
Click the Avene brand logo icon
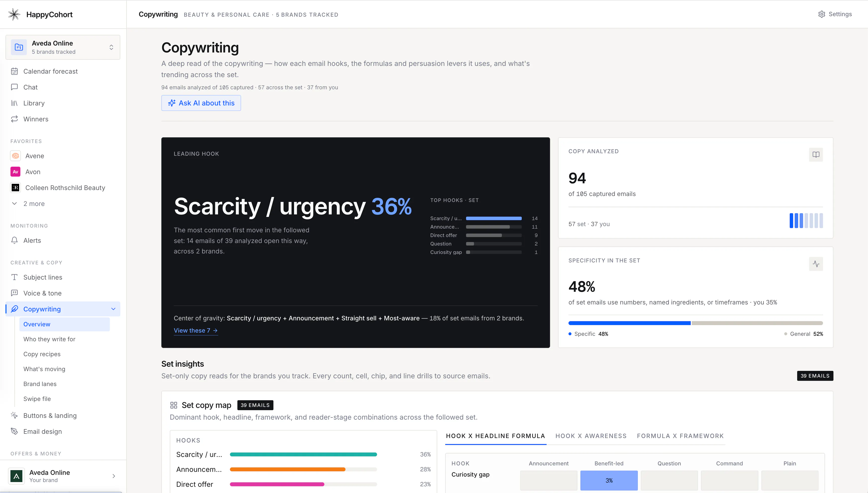16,156
